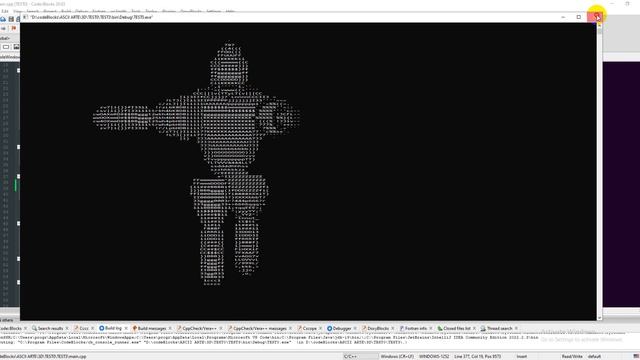Close the Debugger tab with its X
Image resolution: width=640 pixels, height=360 pixels.
tap(355, 328)
